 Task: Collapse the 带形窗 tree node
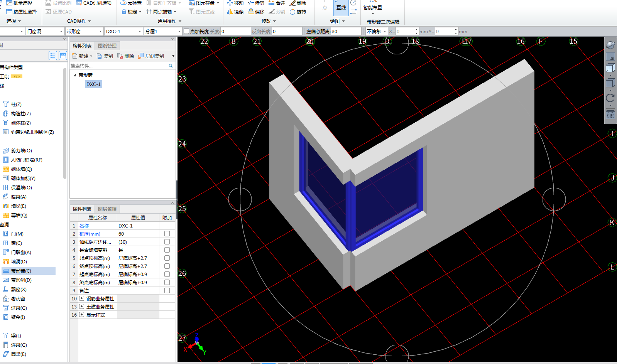coord(75,75)
